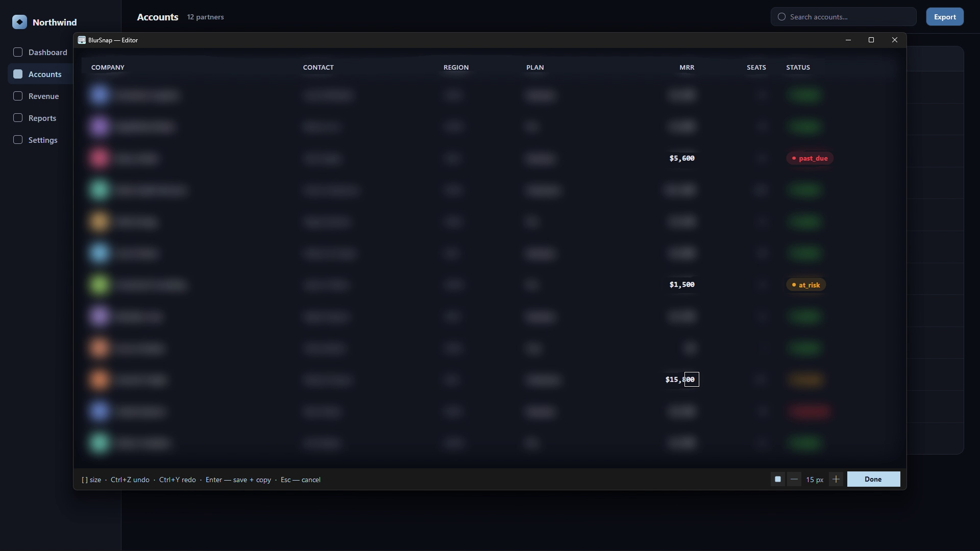The width and height of the screenshot is (980, 551).
Task: Click the search magnifier icon
Action: [781, 17]
